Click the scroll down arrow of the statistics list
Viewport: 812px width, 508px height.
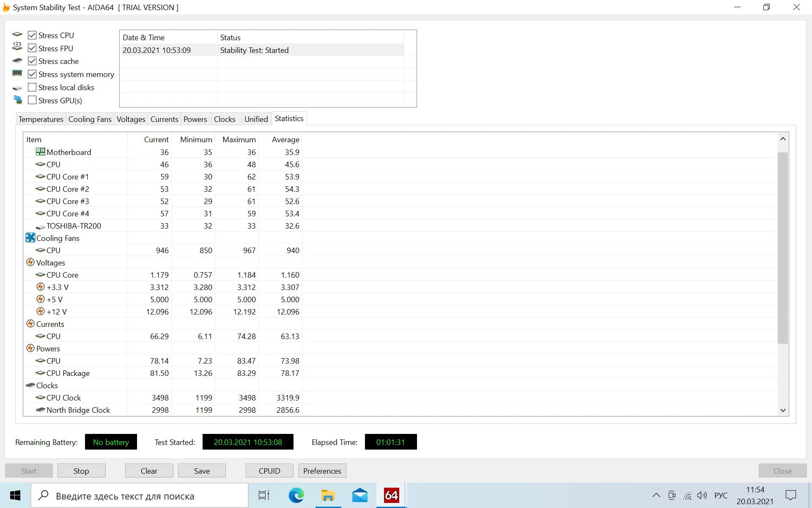click(783, 410)
